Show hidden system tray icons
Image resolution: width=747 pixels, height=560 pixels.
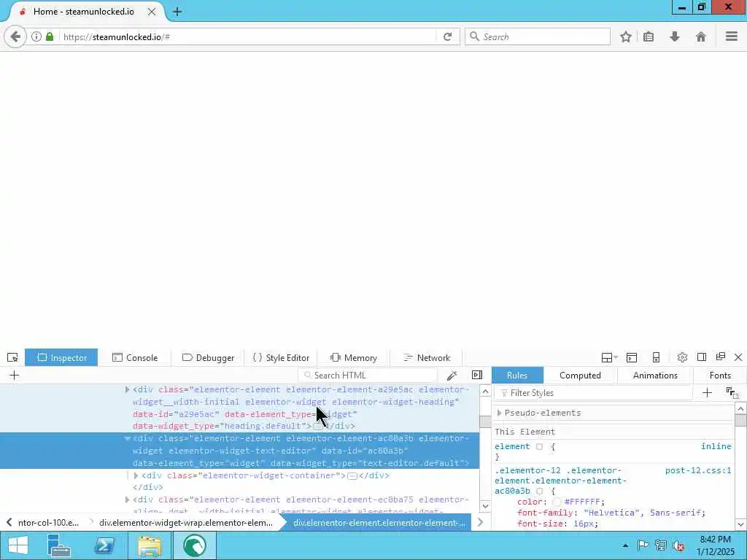625,545
